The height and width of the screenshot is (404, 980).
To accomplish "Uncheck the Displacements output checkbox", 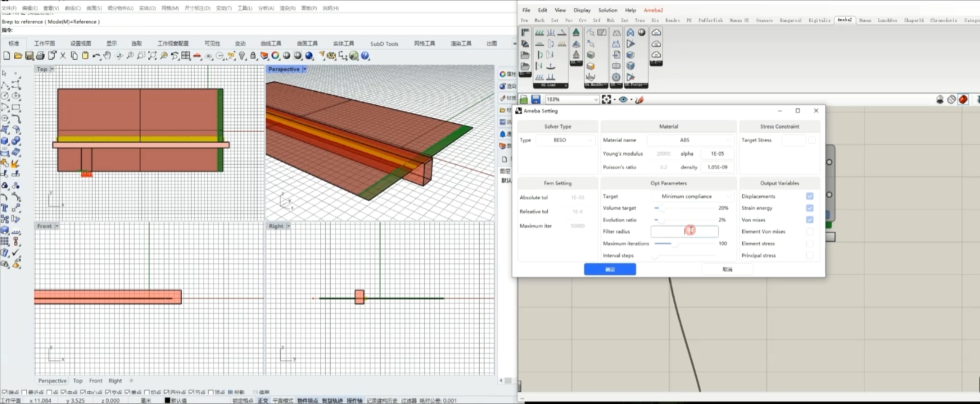I will [x=809, y=196].
